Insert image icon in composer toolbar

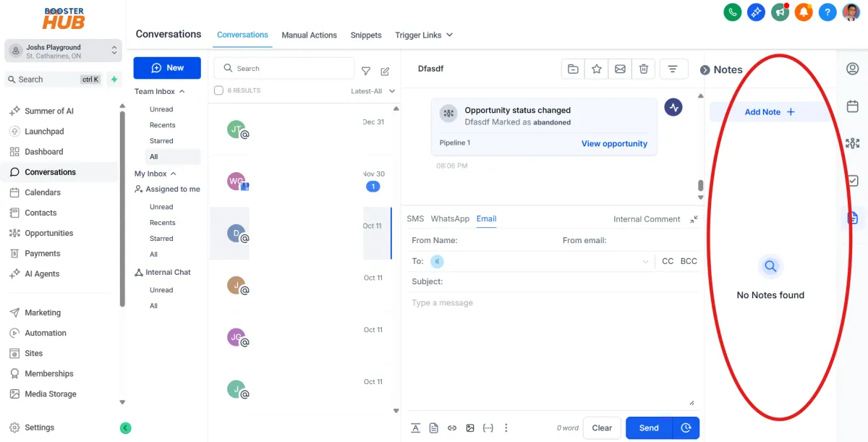tap(470, 428)
